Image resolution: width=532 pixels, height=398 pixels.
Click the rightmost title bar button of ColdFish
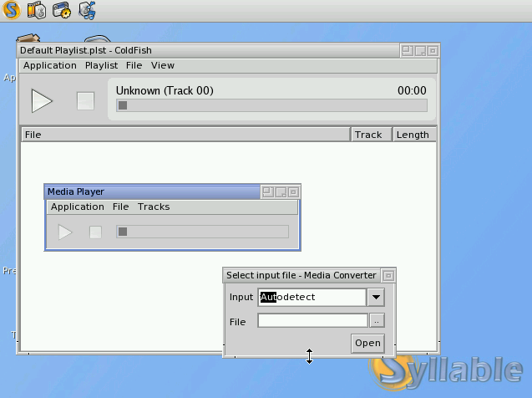click(x=433, y=51)
